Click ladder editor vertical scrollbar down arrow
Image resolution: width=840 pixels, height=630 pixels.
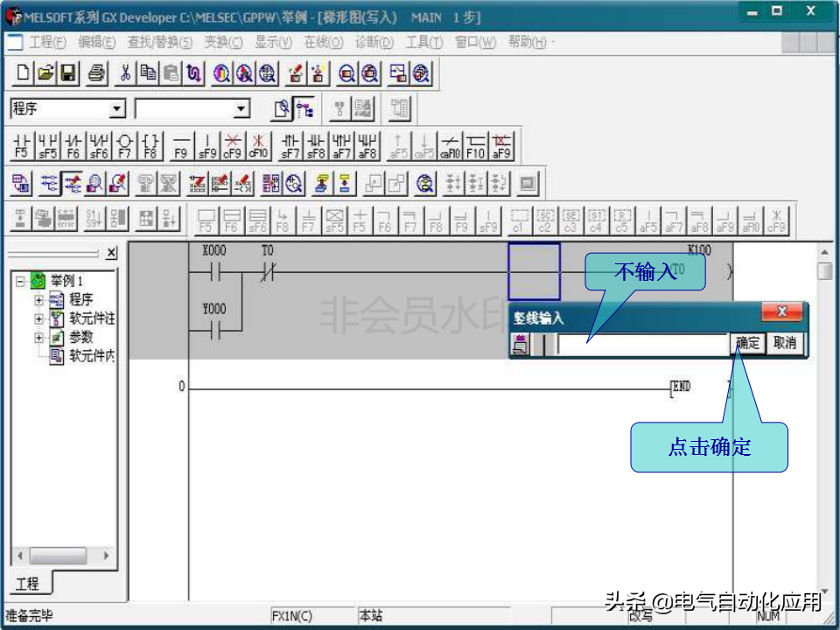pos(825,591)
